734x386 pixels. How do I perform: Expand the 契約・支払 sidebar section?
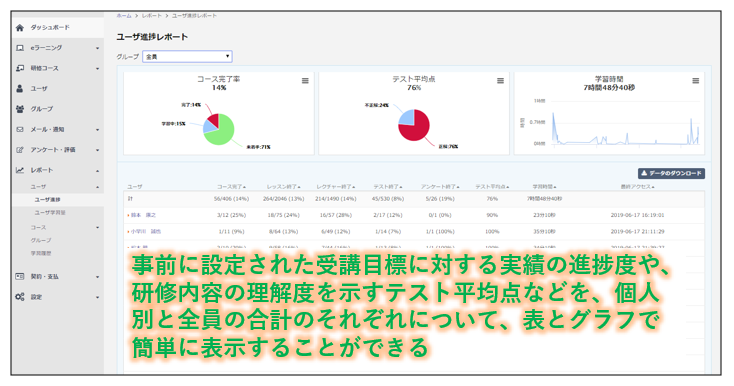pyautogui.click(x=58, y=277)
